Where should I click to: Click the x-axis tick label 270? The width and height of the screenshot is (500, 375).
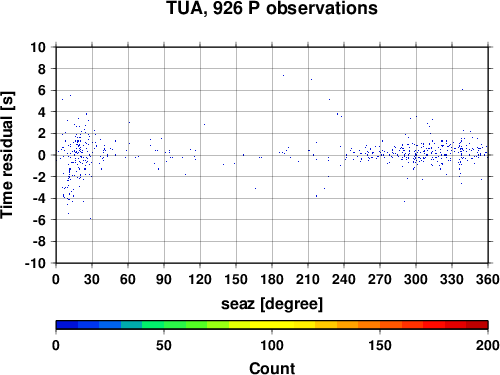[380, 279]
